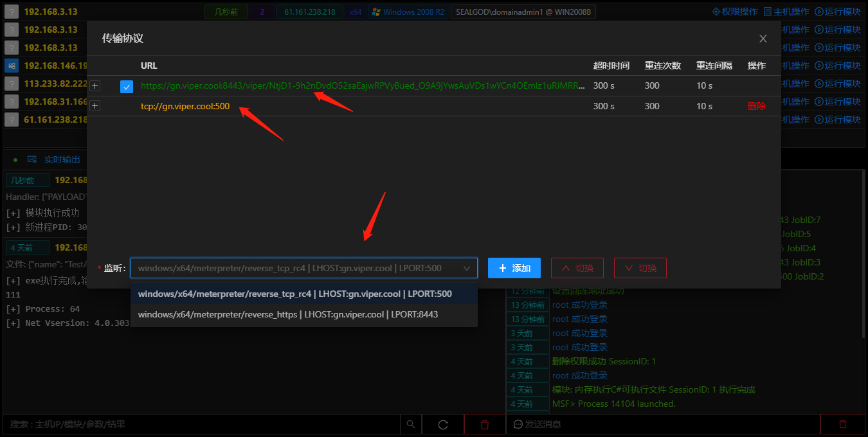Click SEALGOD\domainadmin1 @ WIN2008B tag
The image size is (868, 437).
point(525,12)
